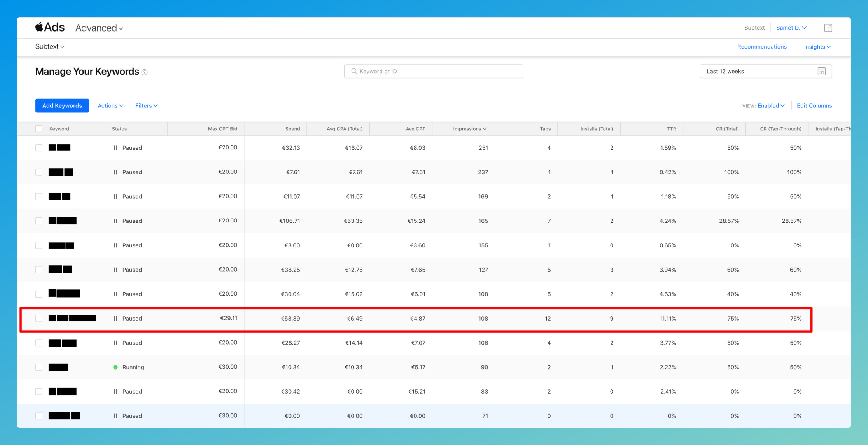Toggle the select-all checkbox in the table header
The image size is (868, 445).
pos(39,129)
